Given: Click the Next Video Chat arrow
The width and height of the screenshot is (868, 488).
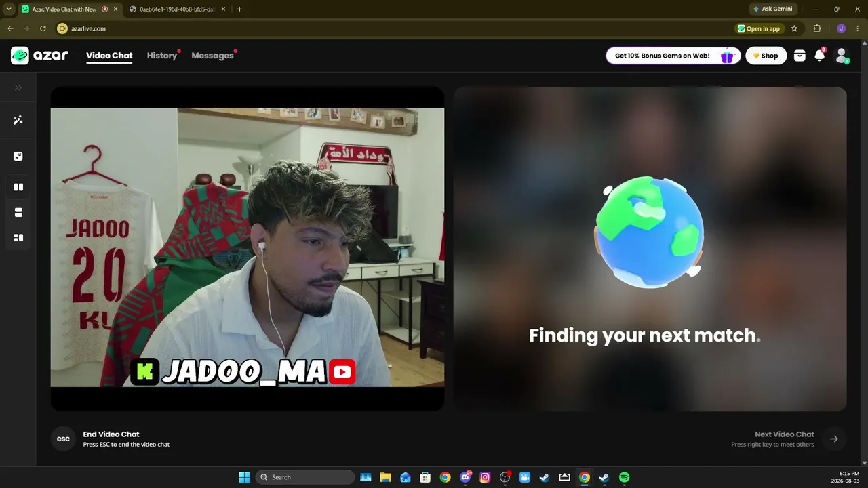Looking at the screenshot, I should (x=834, y=439).
